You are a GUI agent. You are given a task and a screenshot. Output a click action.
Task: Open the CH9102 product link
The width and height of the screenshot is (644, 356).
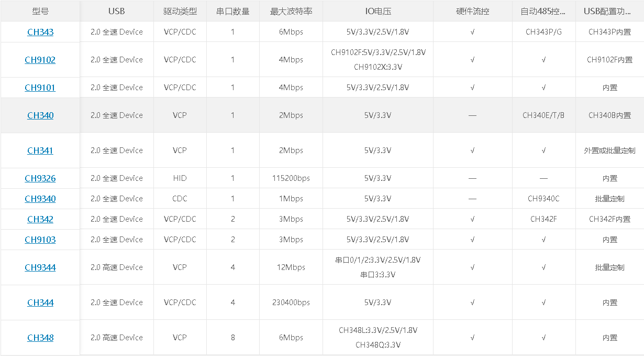(40, 60)
